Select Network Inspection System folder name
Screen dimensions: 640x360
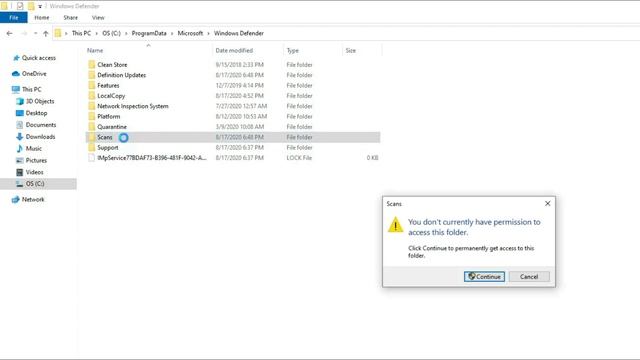click(x=133, y=106)
